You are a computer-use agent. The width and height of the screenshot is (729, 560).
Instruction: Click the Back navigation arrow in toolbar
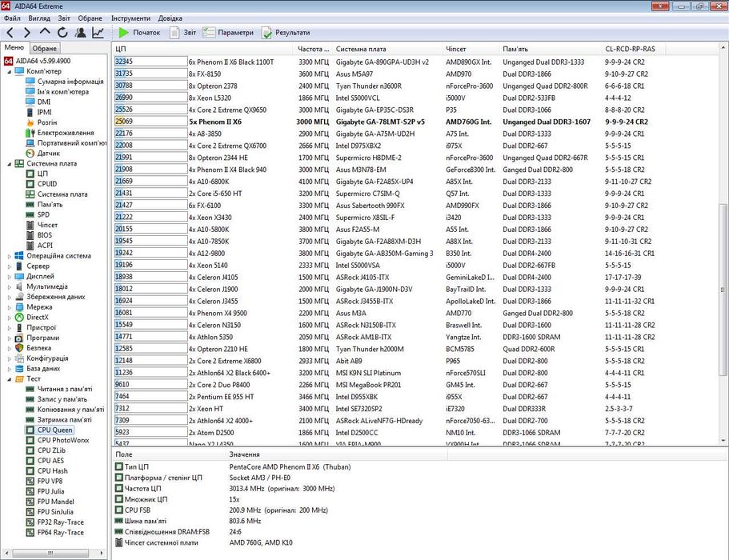pos(10,33)
